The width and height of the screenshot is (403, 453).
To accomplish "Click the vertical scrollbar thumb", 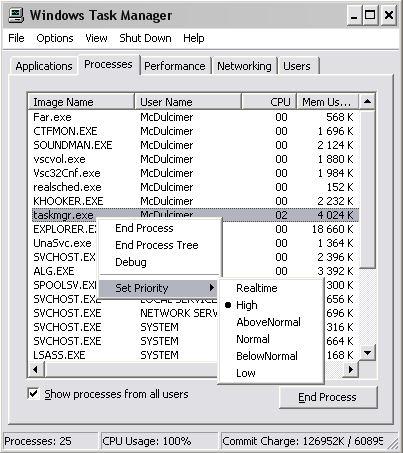I will [x=367, y=190].
